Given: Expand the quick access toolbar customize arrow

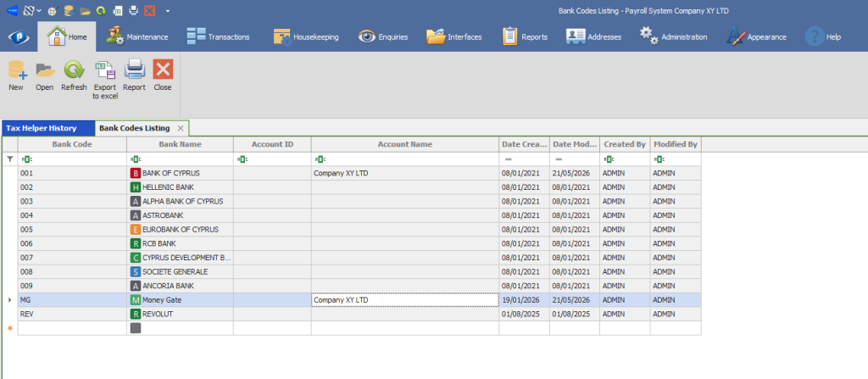Looking at the screenshot, I should (168, 10).
